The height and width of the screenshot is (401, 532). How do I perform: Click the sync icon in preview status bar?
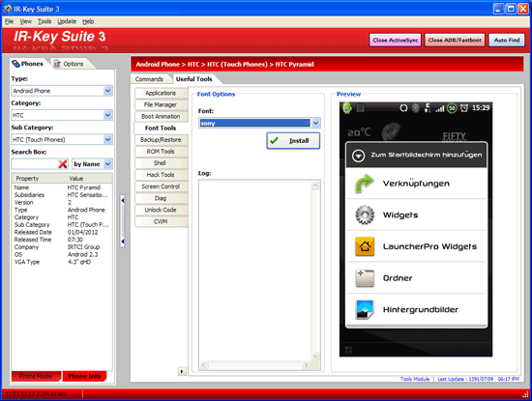click(403, 108)
